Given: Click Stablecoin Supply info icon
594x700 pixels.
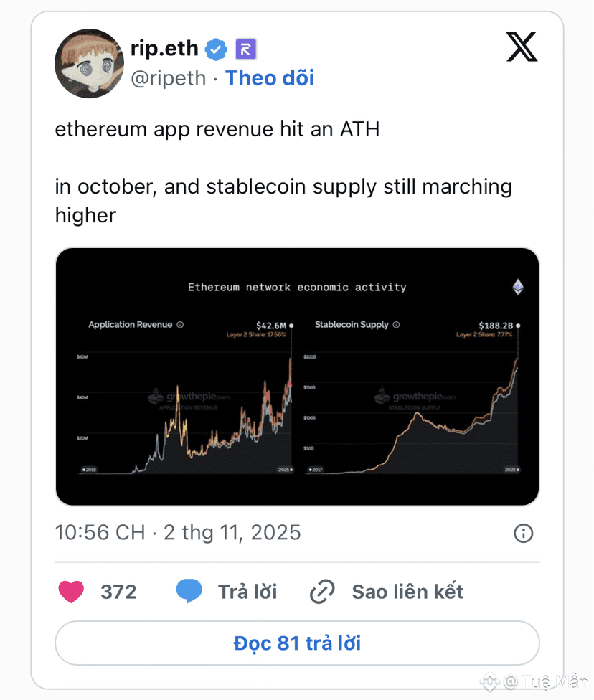Looking at the screenshot, I should [x=397, y=325].
